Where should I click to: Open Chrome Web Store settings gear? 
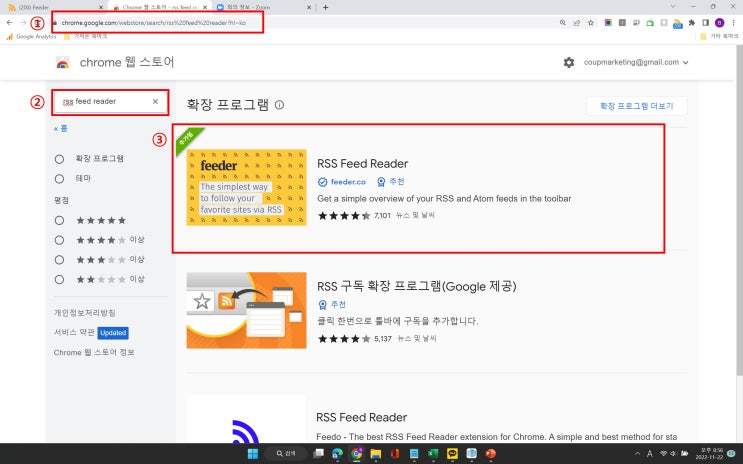(x=569, y=62)
